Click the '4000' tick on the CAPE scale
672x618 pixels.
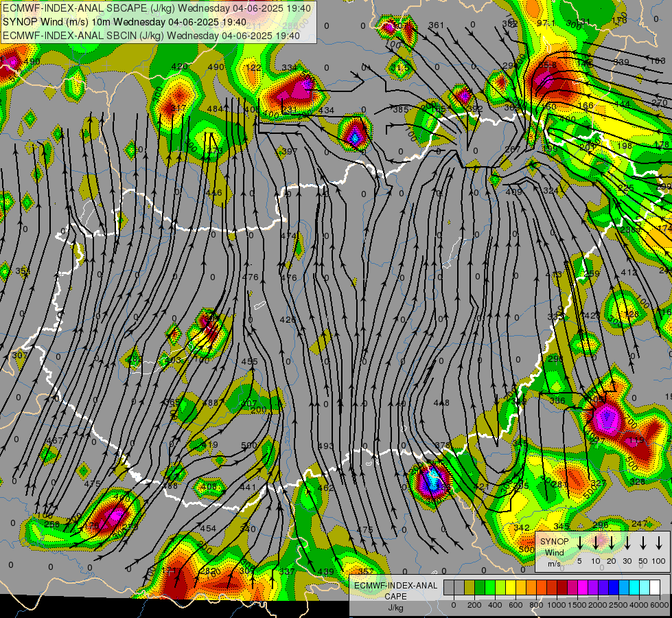point(640,605)
